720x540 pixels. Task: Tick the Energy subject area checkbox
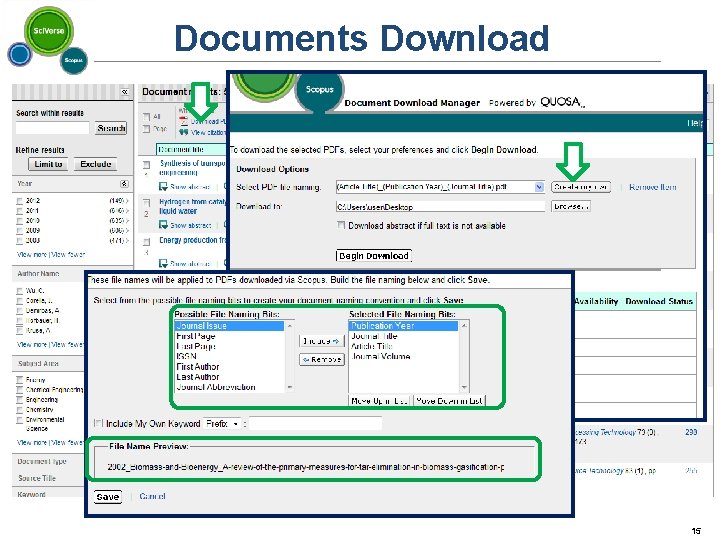pos(19,380)
